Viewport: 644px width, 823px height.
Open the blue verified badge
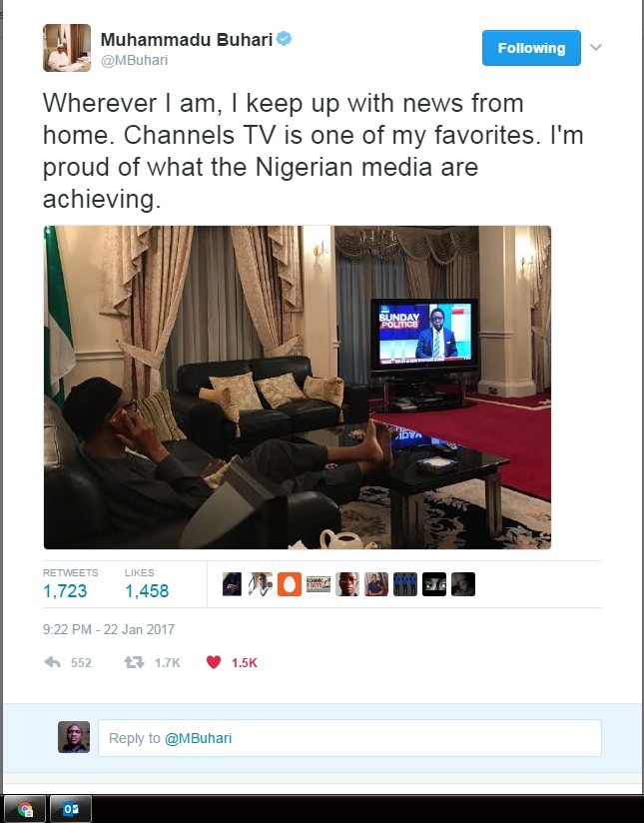point(284,39)
